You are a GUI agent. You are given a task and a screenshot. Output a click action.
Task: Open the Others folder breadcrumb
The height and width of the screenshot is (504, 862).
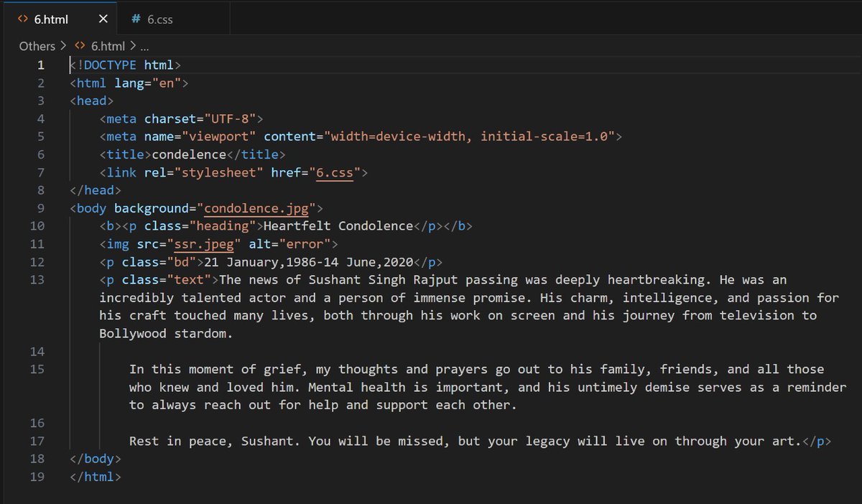pos(37,46)
